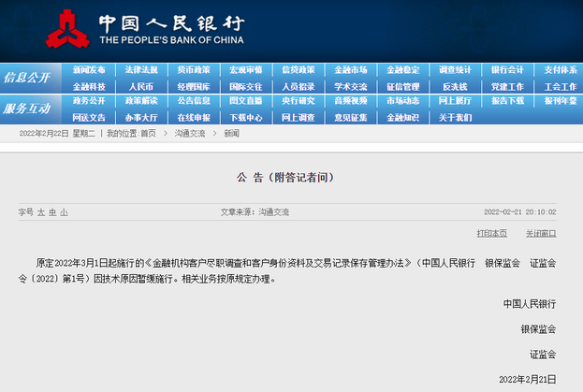Screen dimensions: 583x392
Task: Open 国际交往 menu item
Action: click(246, 87)
